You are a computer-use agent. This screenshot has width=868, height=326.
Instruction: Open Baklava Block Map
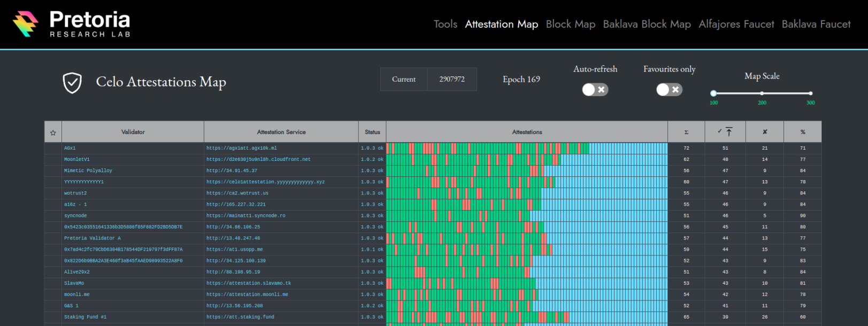click(647, 24)
